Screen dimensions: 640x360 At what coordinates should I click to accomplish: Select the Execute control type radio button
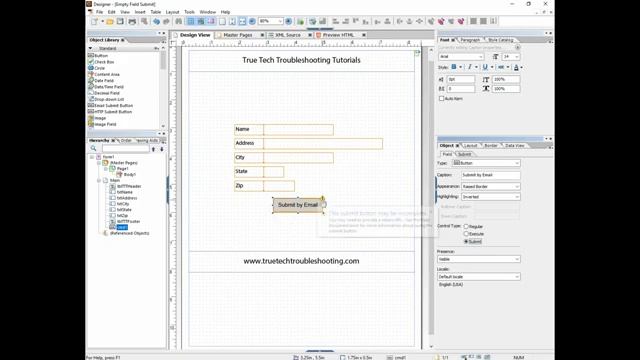(466, 234)
